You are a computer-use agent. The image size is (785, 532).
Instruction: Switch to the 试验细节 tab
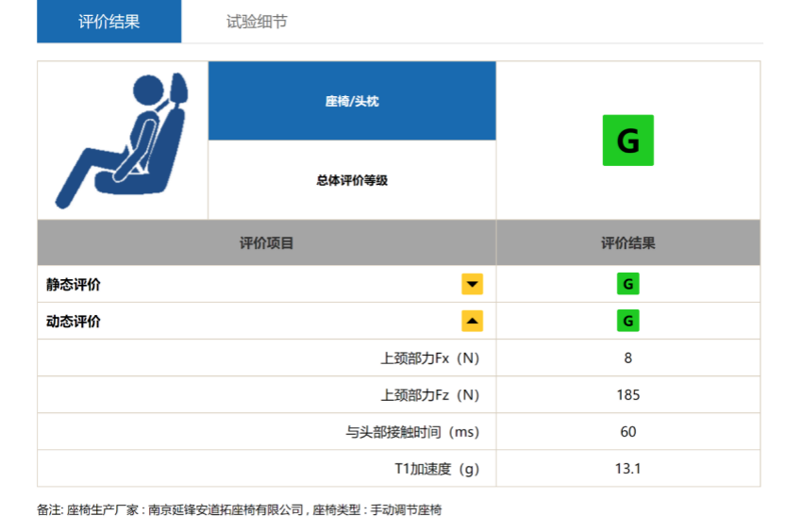pyautogui.click(x=257, y=22)
